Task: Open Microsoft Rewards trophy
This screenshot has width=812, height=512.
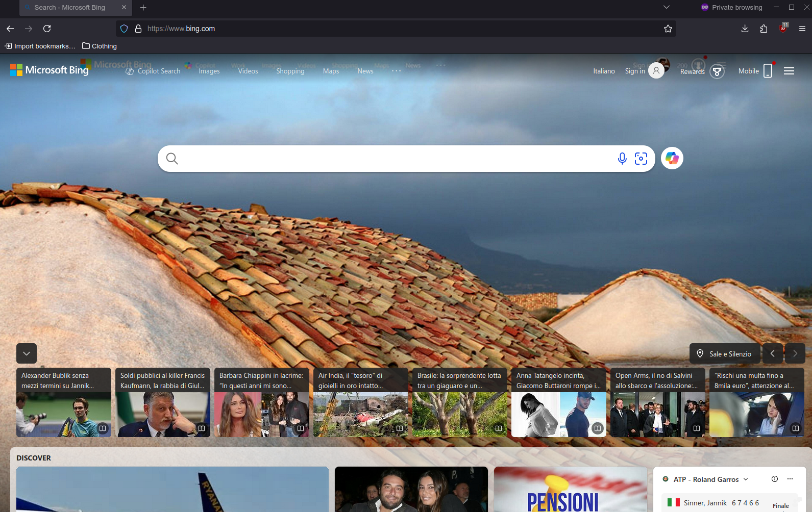Action: [717, 71]
